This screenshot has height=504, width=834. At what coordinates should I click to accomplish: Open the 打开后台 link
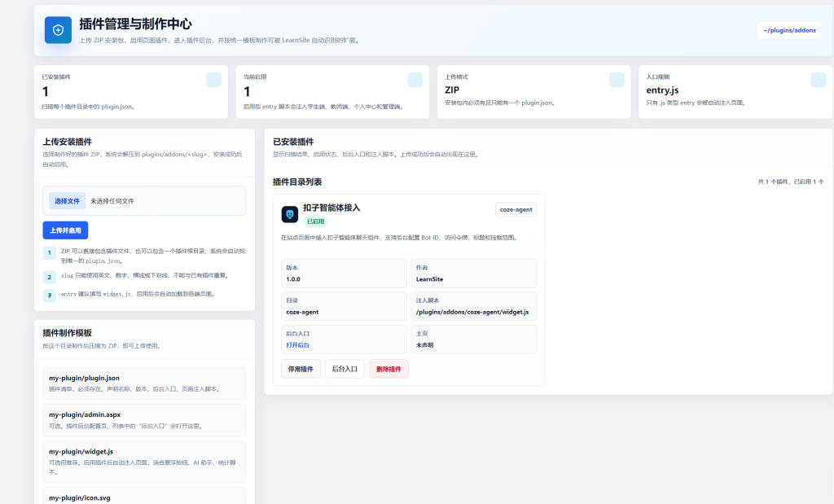298,345
